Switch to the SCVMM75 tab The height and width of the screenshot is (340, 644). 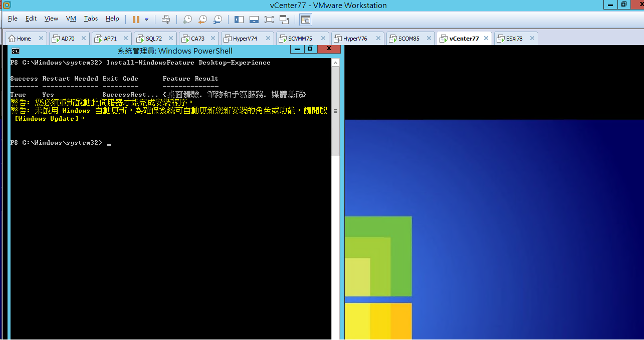302,39
